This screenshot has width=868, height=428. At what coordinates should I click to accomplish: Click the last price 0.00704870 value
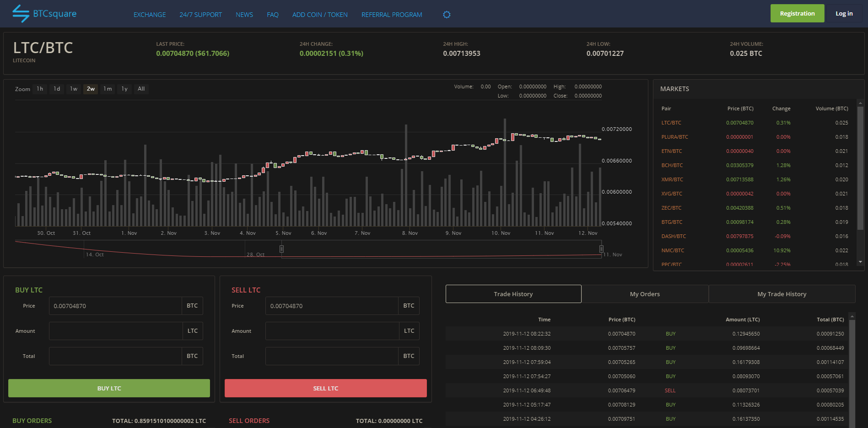[193, 54]
